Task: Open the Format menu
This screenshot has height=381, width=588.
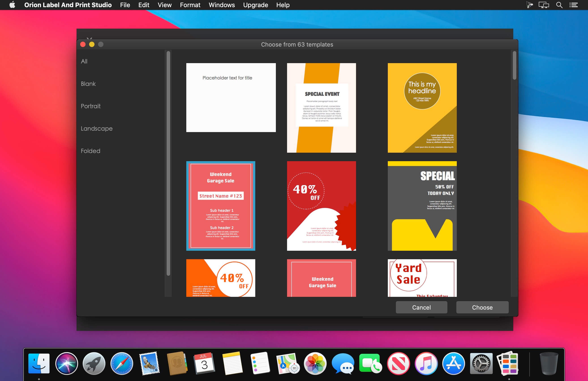Action: [190, 5]
